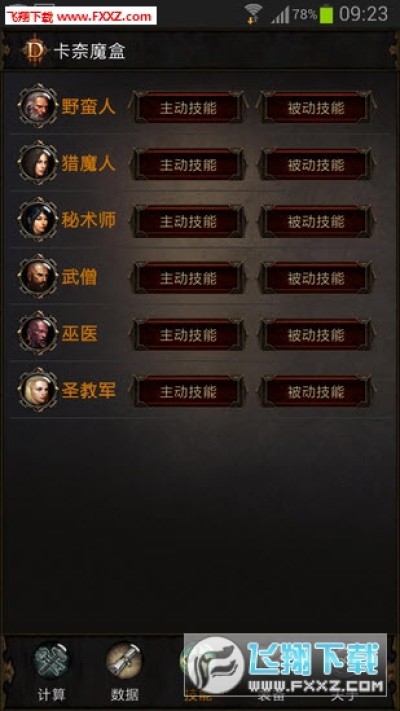Screen dimensions: 400x711
Task: Open 秘术师 被动技能 passive skills
Action: [x=316, y=221]
